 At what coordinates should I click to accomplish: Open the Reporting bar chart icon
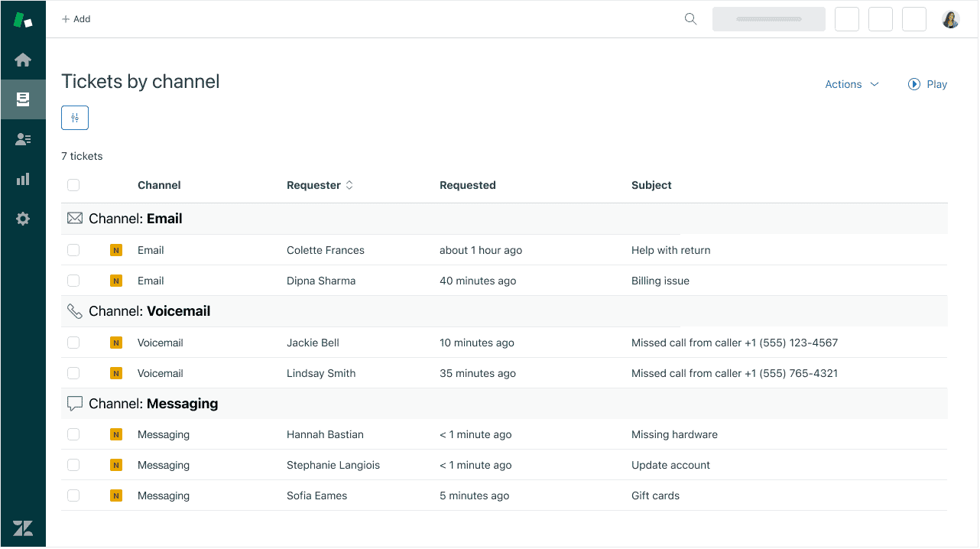pos(23,179)
